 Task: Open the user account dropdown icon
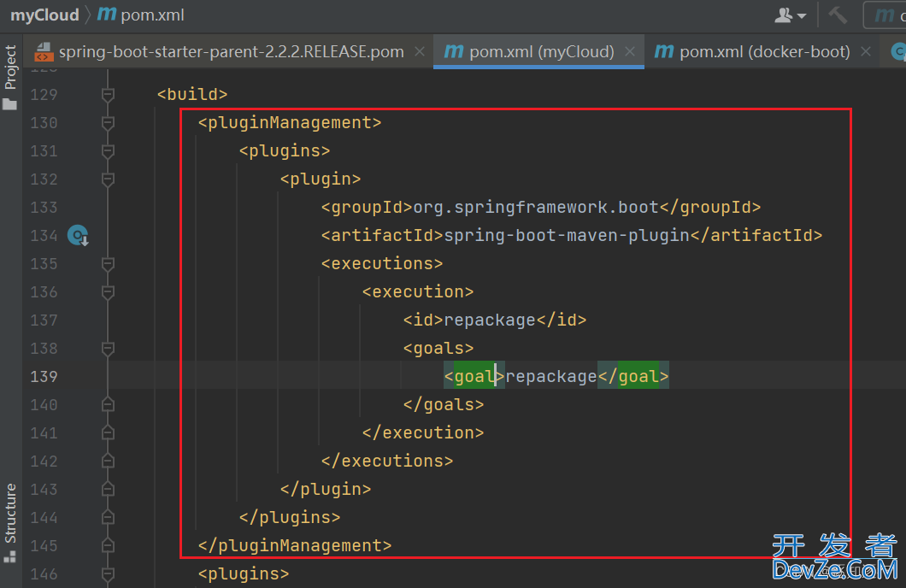tap(790, 15)
